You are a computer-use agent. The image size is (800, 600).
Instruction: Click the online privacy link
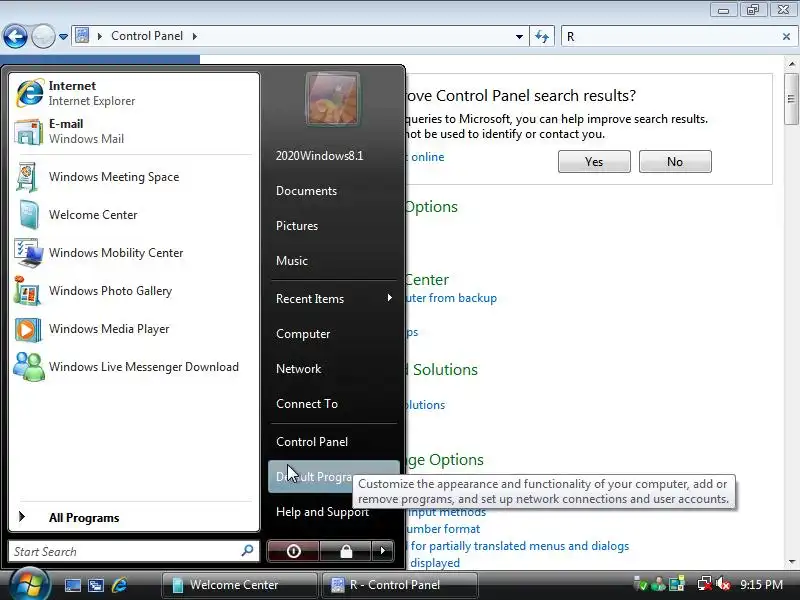[x=426, y=157]
